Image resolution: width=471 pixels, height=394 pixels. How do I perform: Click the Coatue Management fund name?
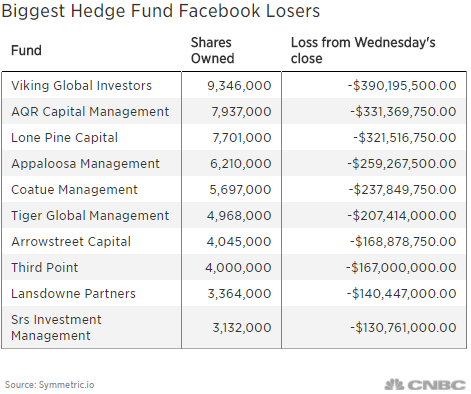[74, 190]
